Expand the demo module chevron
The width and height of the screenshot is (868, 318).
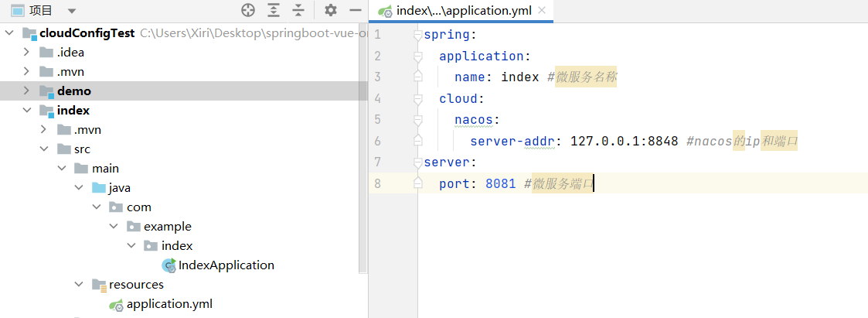tap(26, 91)
